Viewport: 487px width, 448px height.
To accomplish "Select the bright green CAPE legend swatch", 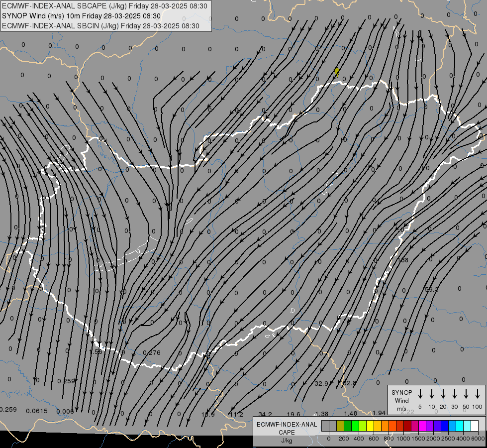I will [x=355, y=426].
